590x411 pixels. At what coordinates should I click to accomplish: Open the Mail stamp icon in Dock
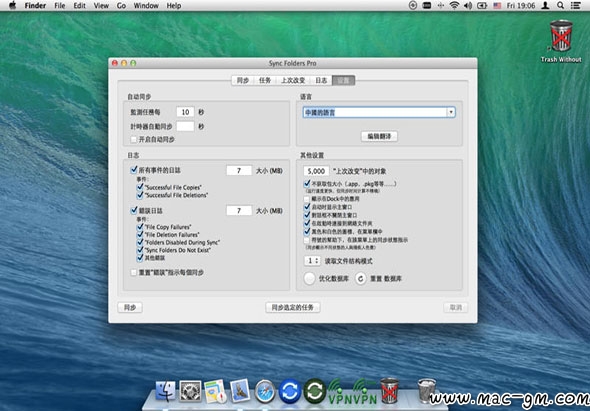[x=240, y=391]
